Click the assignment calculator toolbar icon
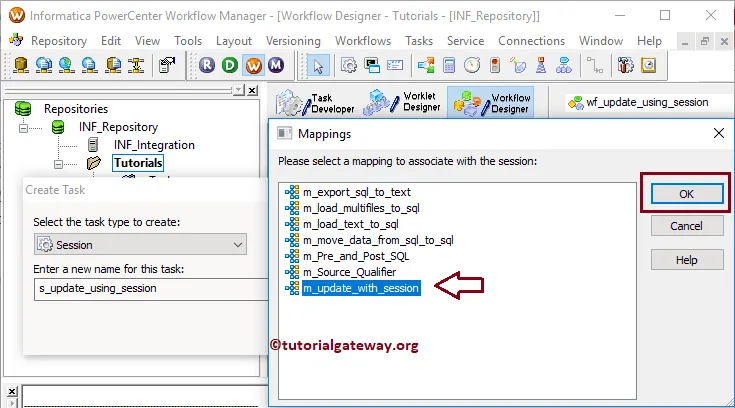735x408 pixels. tap(449, 65)
